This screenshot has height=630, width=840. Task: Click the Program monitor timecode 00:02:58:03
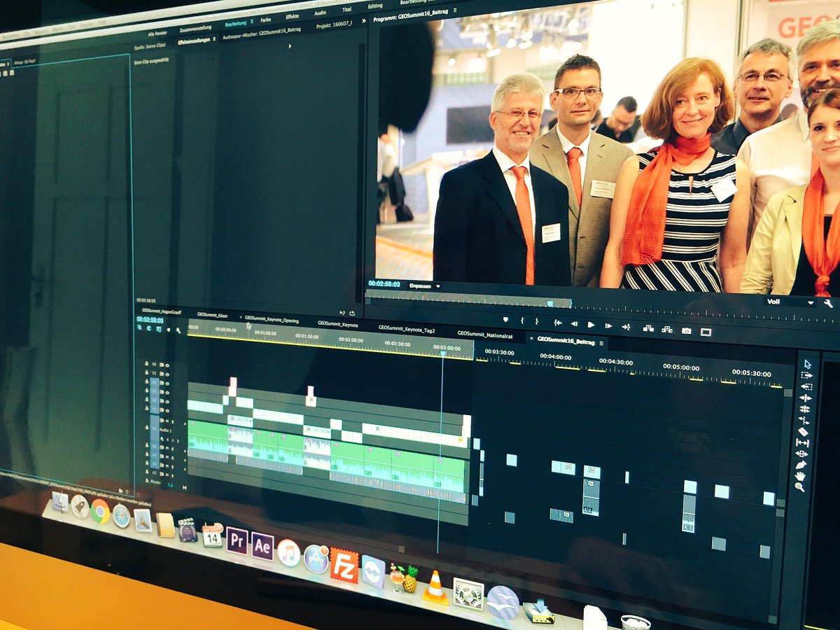click(384, 283)
